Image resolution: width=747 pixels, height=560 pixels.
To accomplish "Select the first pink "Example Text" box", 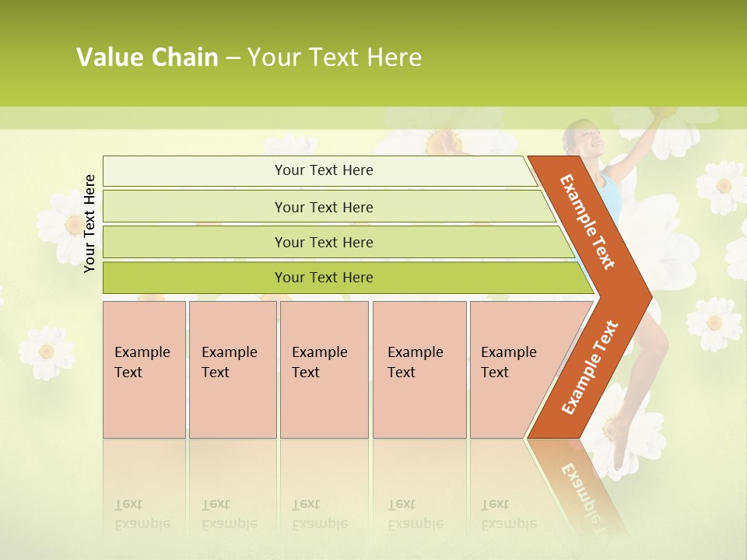I will (x=144, y=369).
